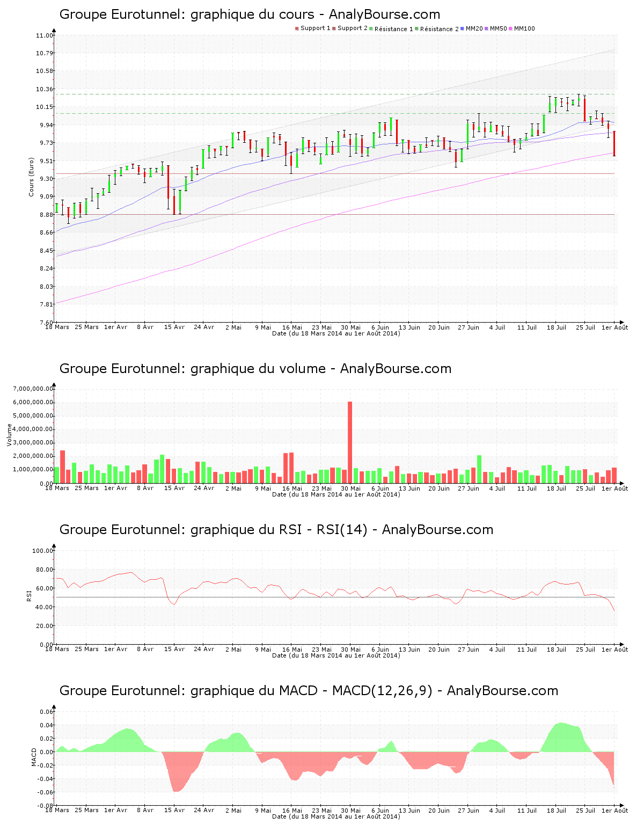Click '1er Août' date on price chart

click(614, 327)
